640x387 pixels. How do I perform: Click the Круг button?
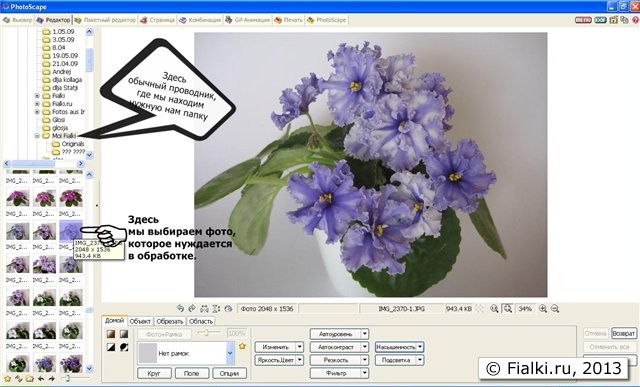click(154, 373)
